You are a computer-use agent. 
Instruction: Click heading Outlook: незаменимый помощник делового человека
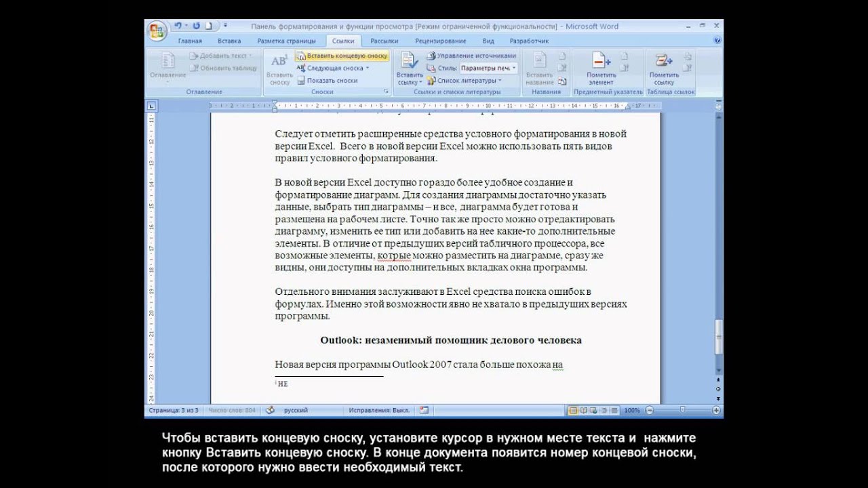(x=451, y=340)
